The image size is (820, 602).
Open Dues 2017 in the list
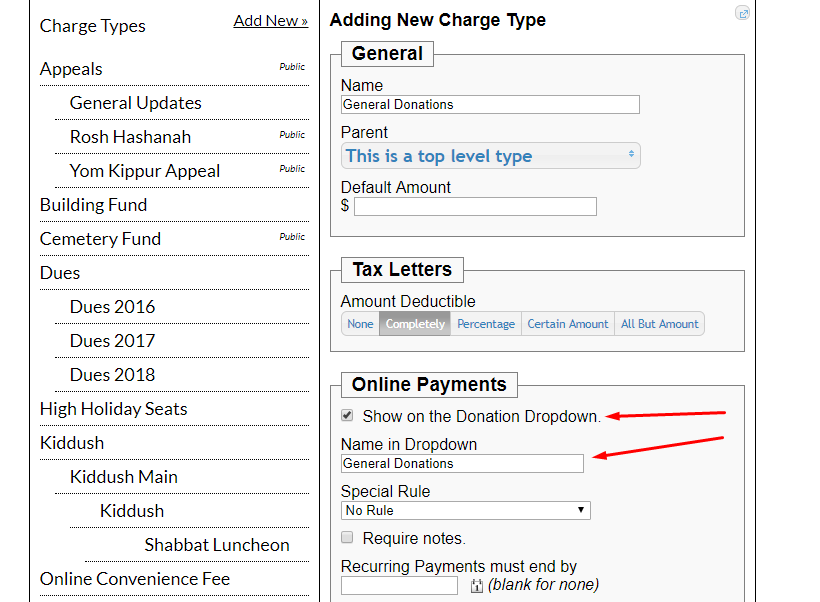coord(112,341)
